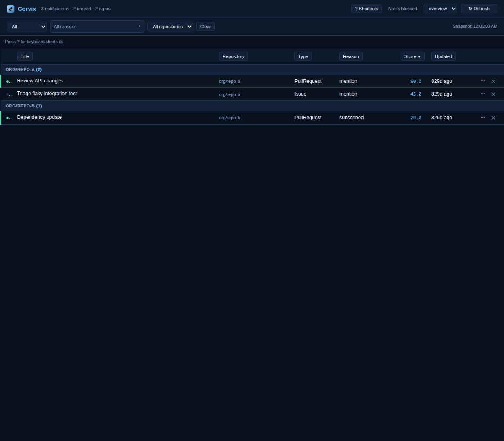Viewport: 504px width, 441px height.
Task: Click the Corvix logo icon
Action: (x=11, y=9)
